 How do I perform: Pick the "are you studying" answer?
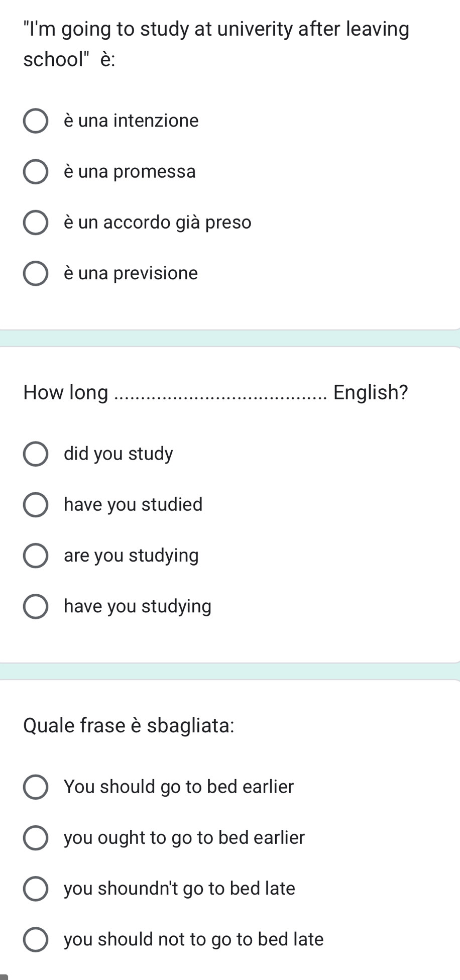point(36,556)
